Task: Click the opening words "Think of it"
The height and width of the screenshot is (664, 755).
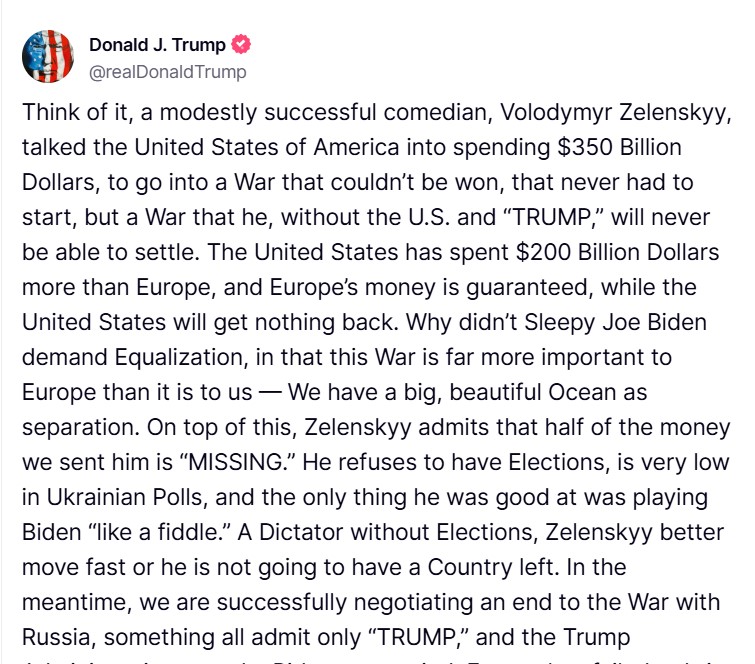Action: pyautogui.click(x=72, y=113)
